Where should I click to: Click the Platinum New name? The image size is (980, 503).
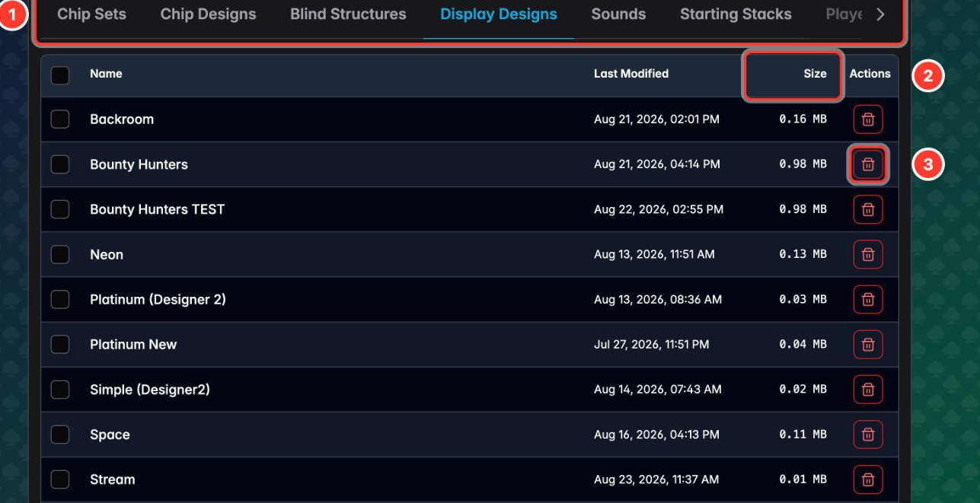[133, 345]
